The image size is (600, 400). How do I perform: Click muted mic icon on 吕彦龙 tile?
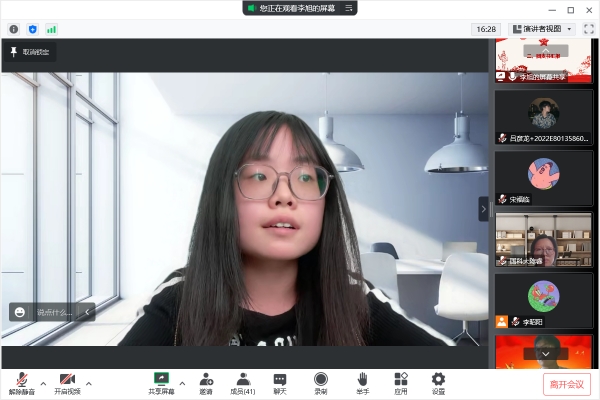tap(503, 138)
